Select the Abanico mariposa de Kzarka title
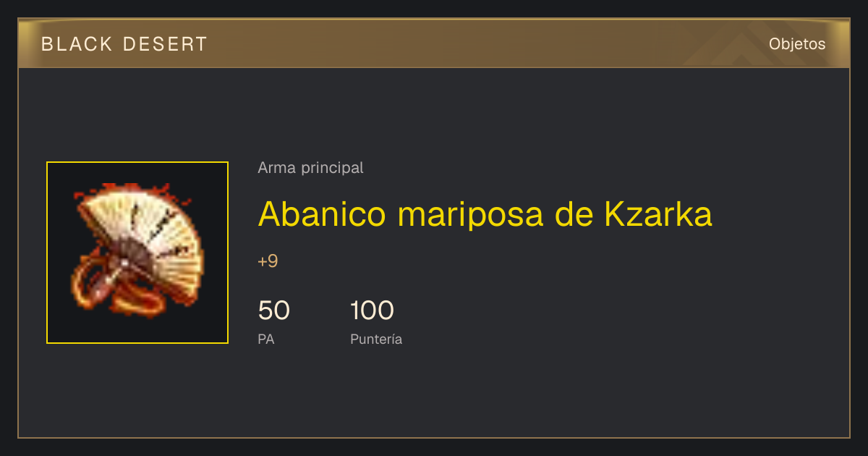Screen dimensions: 868x456 coord(485,214)
